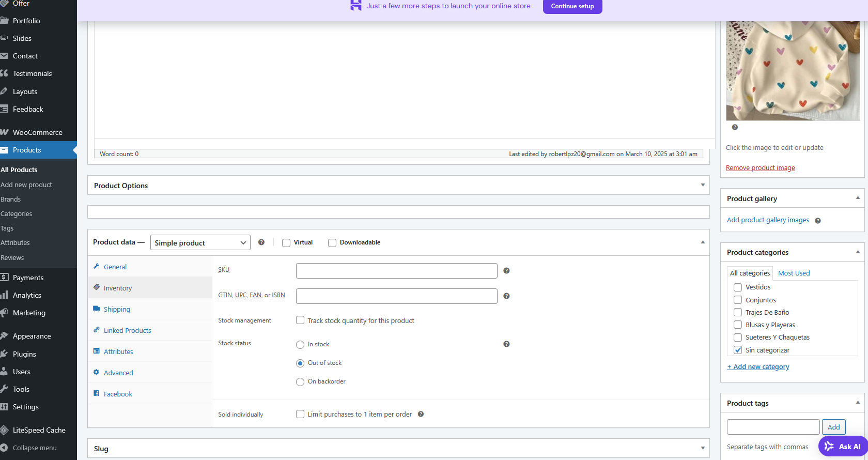This screenshot has height=460, width=868.
Task: Switch to Most Used categories tab
Action: tap(794, 273)
